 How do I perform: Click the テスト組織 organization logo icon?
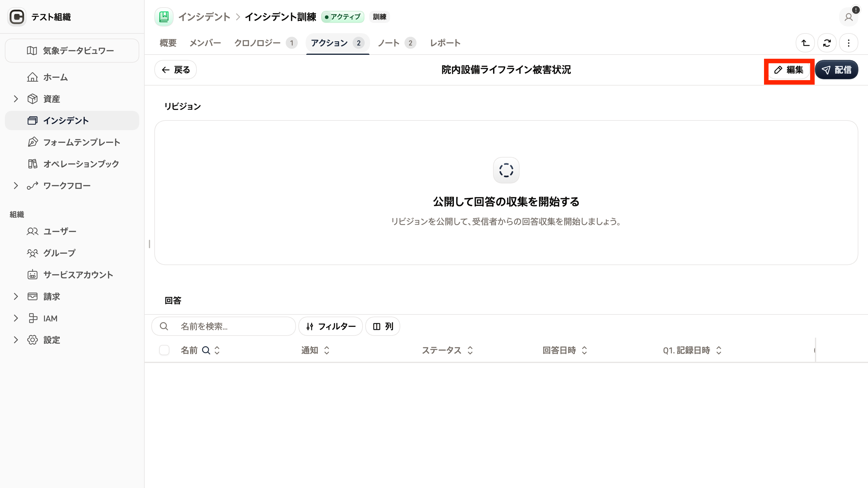17,17
